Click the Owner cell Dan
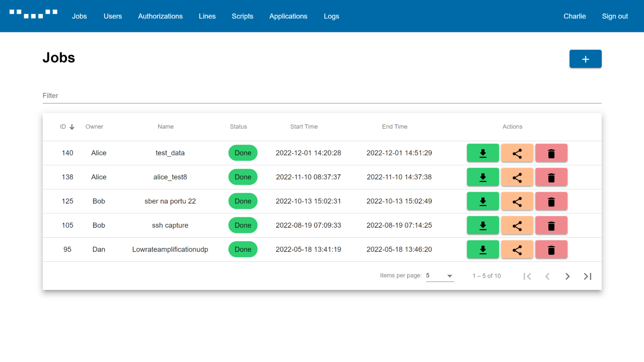Image resolution: width=644 pixels, height=362 pixels. [x=99, y=249]
